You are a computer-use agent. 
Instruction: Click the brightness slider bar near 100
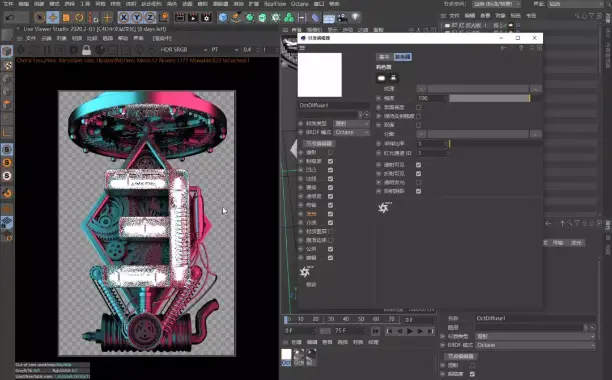tap(489, 98)
